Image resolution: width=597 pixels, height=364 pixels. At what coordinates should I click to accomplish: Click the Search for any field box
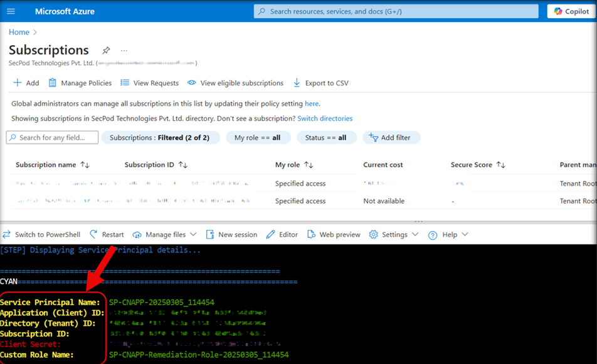point(52,137)
